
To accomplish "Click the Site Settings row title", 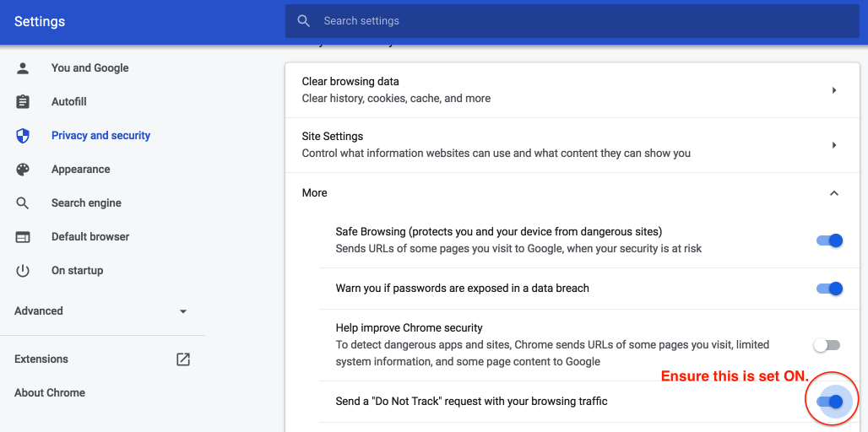I will pos(333,136).
